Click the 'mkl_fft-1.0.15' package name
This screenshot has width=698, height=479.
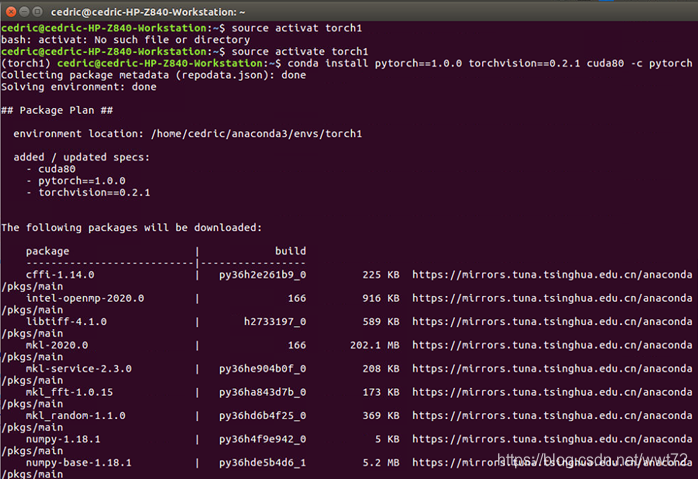(69, 392)
